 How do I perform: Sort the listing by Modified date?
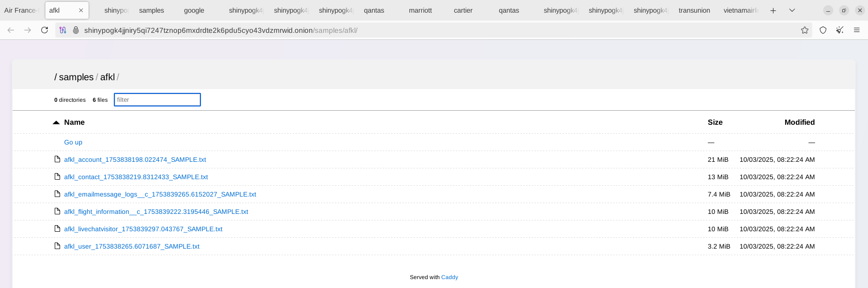799,122
